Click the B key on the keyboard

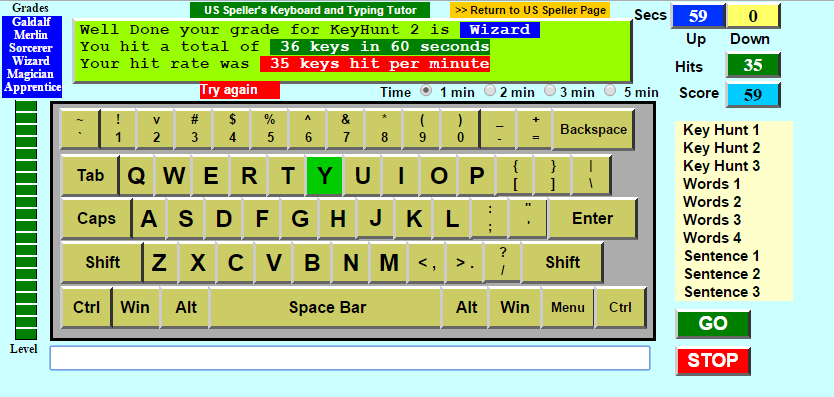tap(312, 262)
